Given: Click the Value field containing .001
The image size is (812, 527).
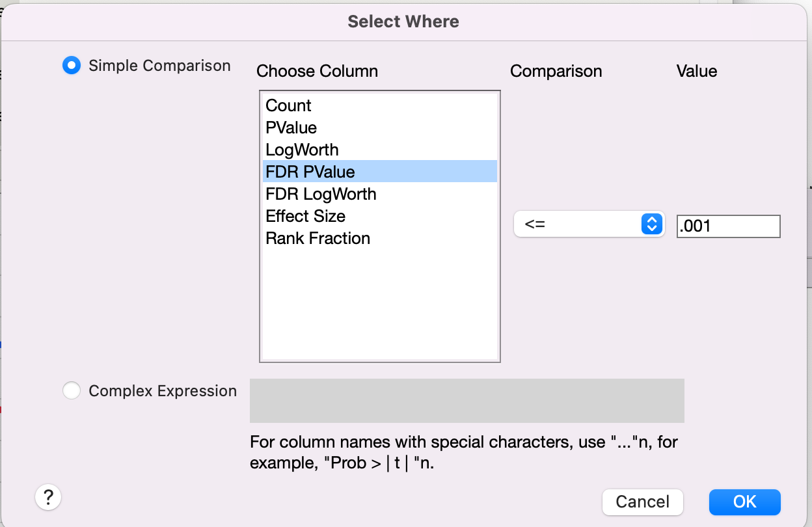Looking at the screenshot, I should 728,226.
